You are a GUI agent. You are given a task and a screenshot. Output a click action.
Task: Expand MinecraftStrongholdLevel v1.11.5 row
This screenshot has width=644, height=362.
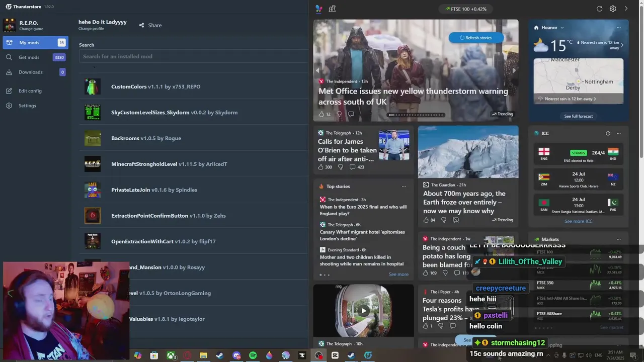point(194,164)
